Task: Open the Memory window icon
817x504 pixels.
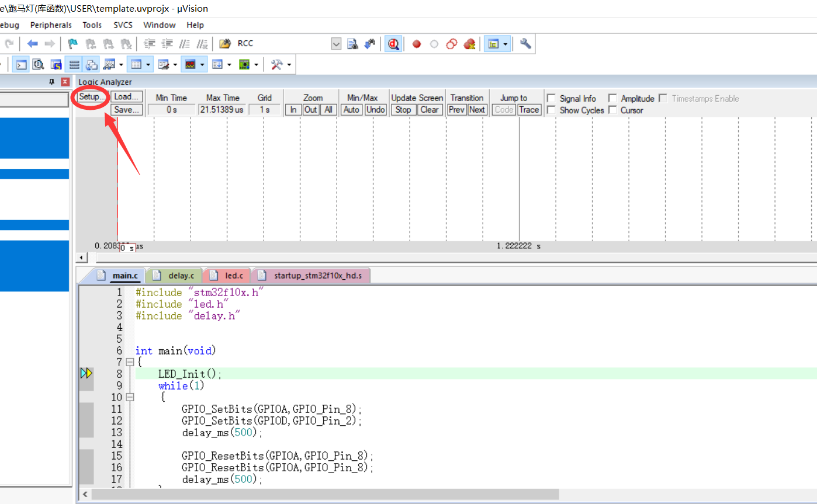Action: pos(136,64)
